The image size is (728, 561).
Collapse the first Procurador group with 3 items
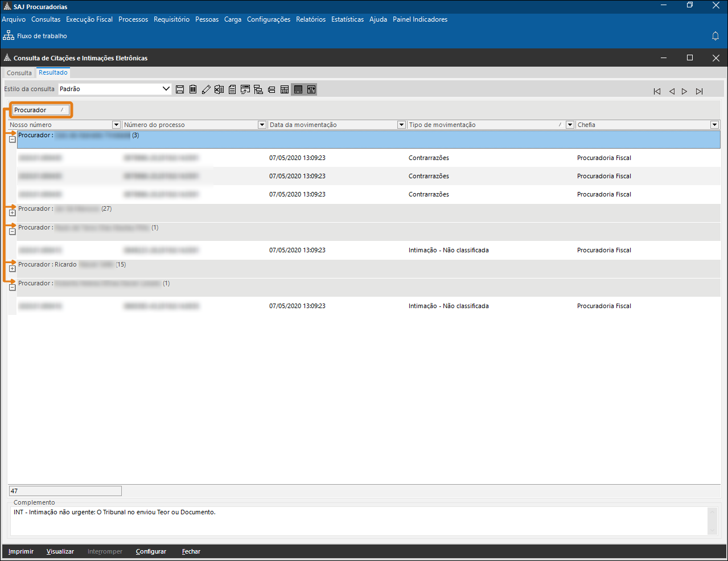[x=12, y=140]
